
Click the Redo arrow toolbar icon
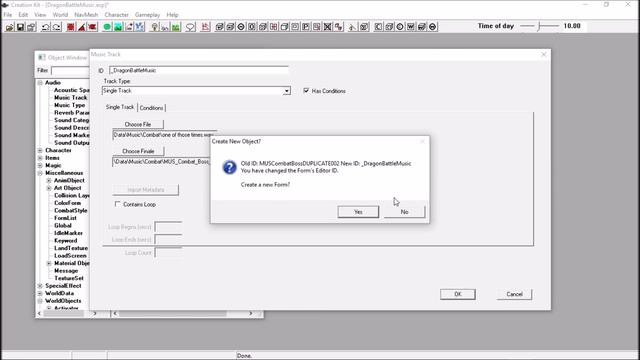(56, 27)
